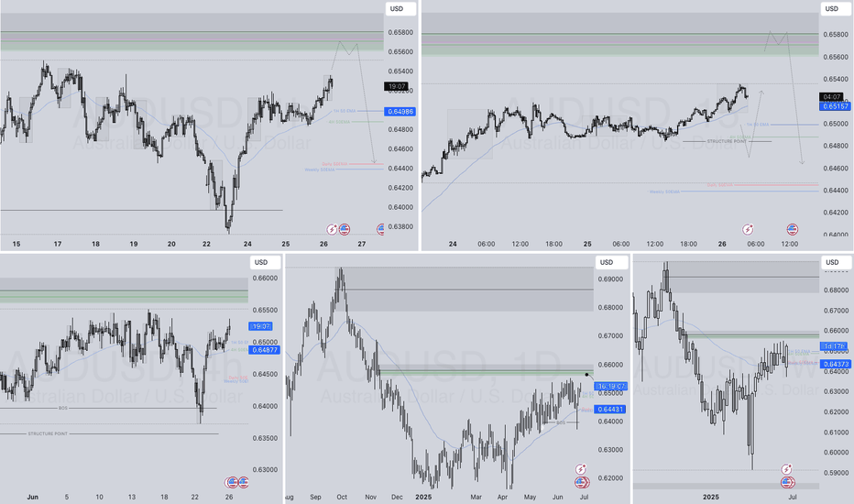854x504 pixels.
Task: Open the lightning event icon on the AUDUSD 1D chart
Action: pos(581,469)
